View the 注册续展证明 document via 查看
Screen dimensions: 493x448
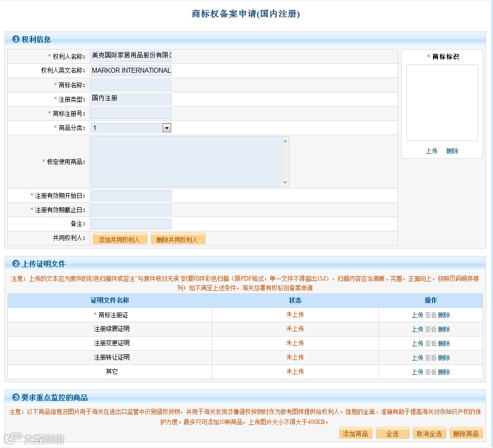(431, 329)
